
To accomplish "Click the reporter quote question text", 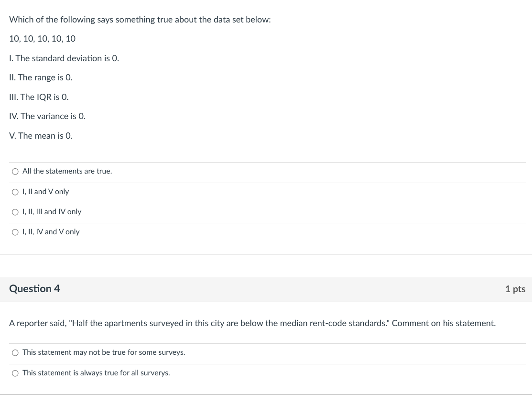I will pyautogui.click(x=252, y=323).
